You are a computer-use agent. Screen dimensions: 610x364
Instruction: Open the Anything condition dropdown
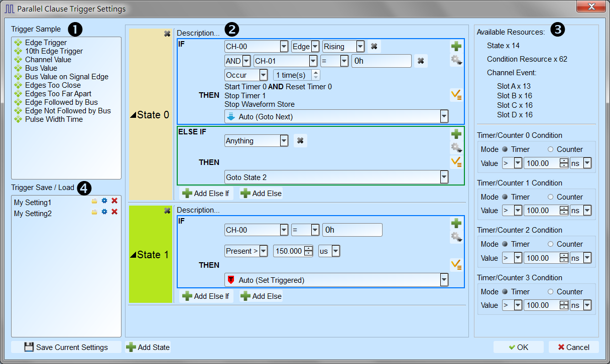click(284, 141)
